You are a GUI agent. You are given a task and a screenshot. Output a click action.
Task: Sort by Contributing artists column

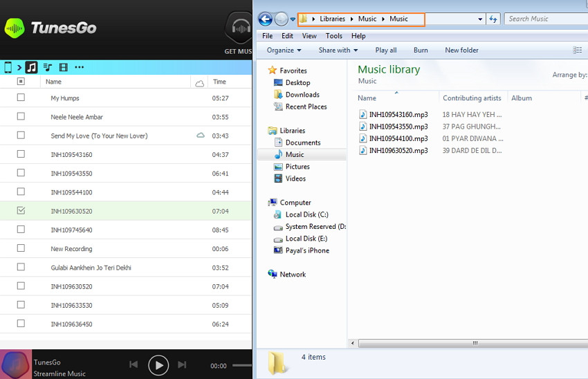pos(472,98)
